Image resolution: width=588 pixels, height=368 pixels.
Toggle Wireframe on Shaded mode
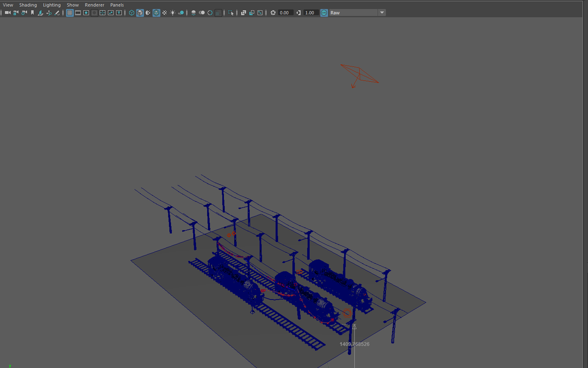[x=156, y=13]
